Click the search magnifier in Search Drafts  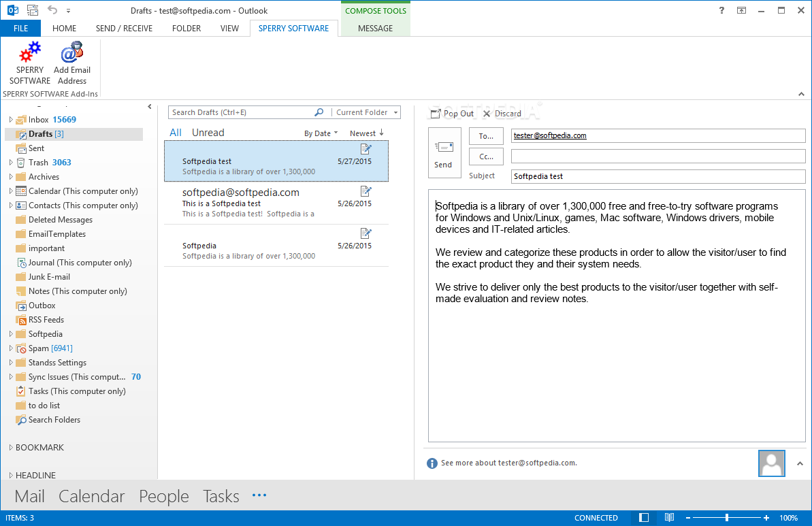[x=319, y=112]
